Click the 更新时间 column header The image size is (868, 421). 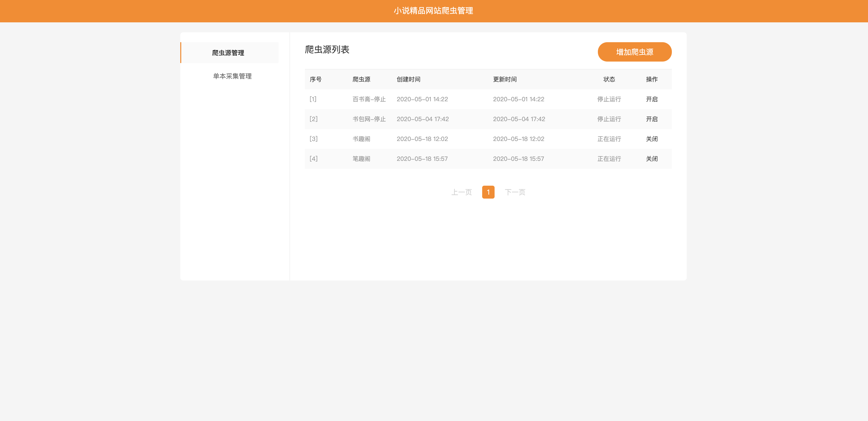tap(505, 79)
